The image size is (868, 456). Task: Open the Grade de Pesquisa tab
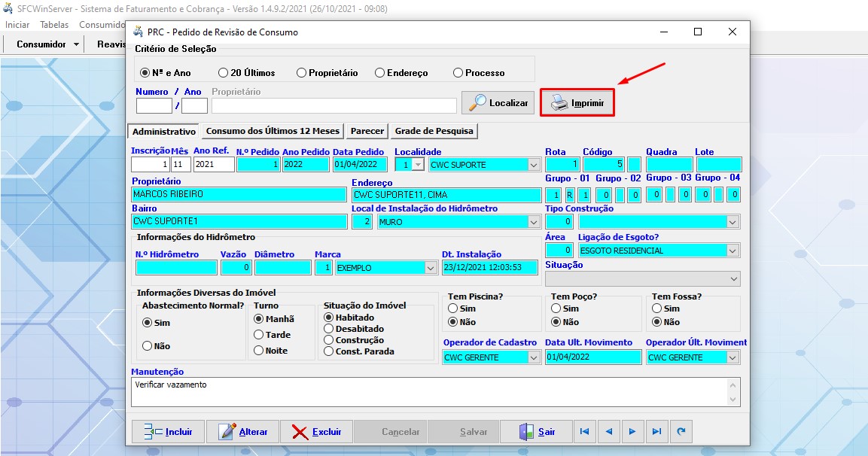(434, 131)
